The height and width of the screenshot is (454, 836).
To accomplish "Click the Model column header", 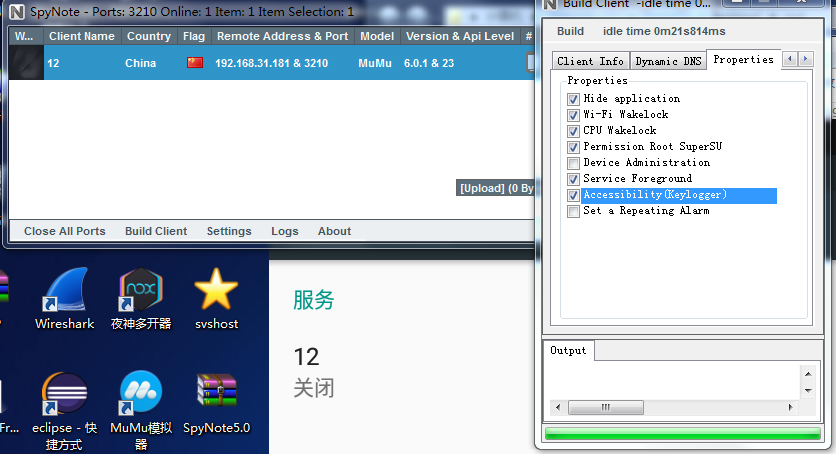I will coord(377,36).
